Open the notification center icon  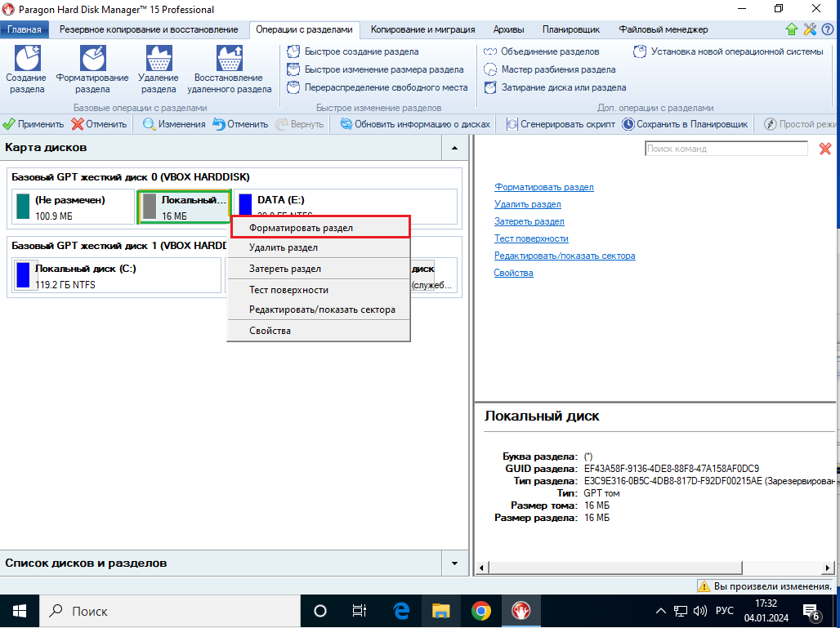pyautogui.click(x=811, y=611)
